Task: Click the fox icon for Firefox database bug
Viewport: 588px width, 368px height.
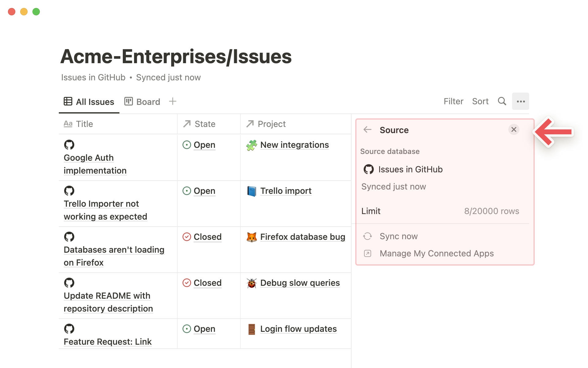Action: 252,237
